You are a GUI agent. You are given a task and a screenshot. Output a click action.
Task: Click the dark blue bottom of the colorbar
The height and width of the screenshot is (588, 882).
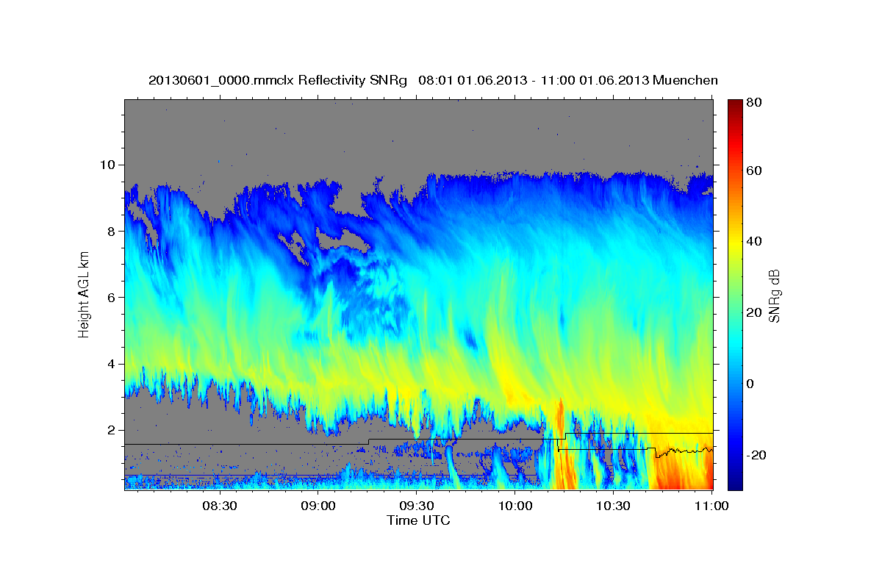point(735,481)
